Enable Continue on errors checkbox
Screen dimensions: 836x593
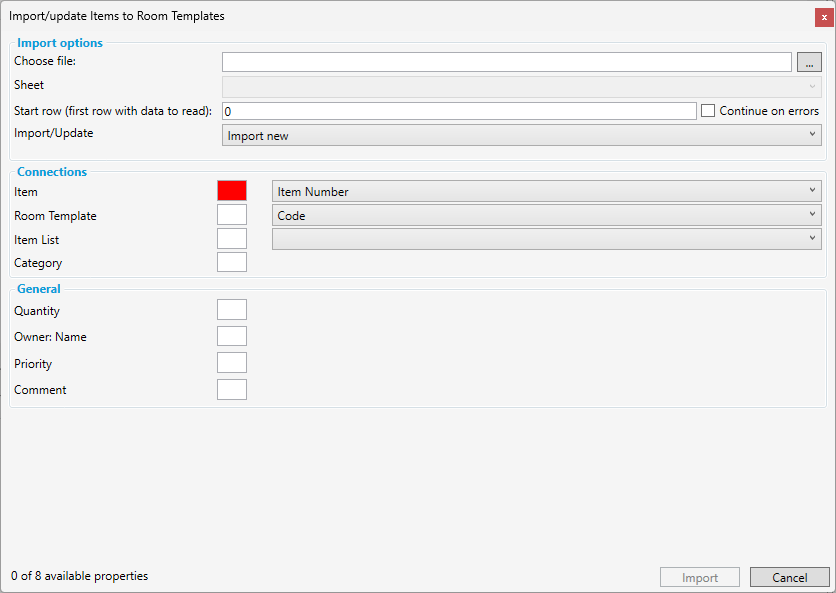coord(709,111)
